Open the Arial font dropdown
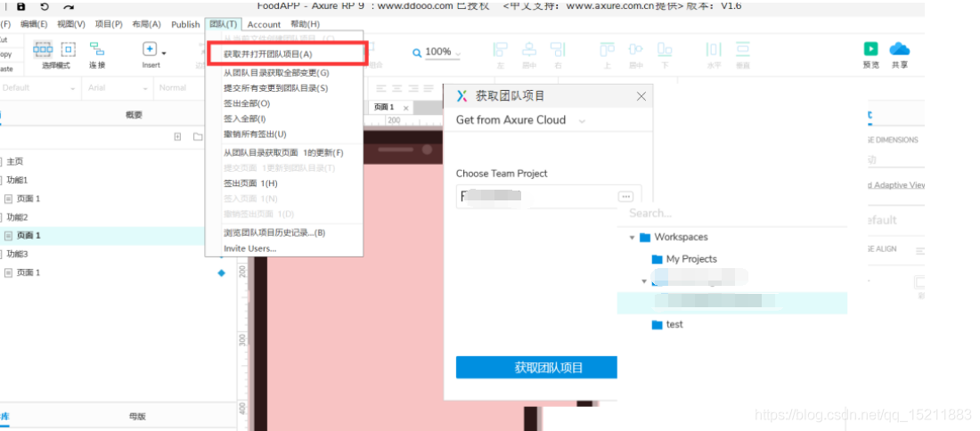Image resolution: width=980 pixels, height=431 pixels. [114, 88]
